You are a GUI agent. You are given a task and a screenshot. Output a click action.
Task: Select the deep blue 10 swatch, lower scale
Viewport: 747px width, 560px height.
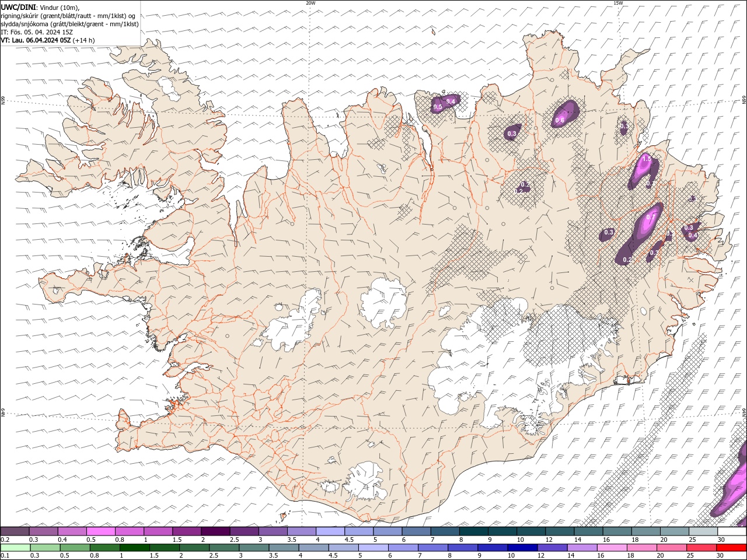tap(522, 547)
